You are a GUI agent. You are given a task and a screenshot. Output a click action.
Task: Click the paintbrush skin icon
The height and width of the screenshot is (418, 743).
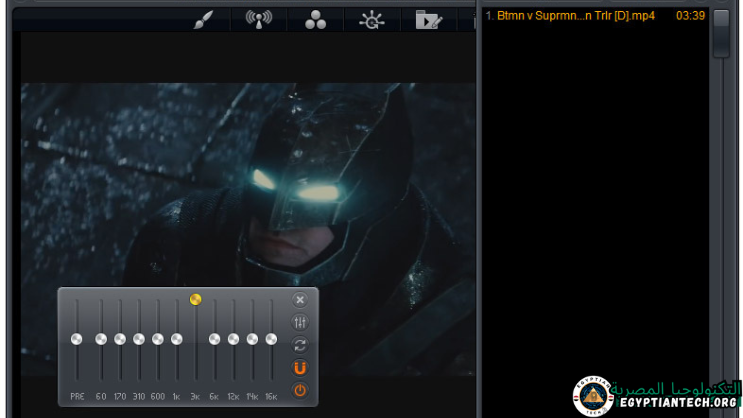pos(204,19)
